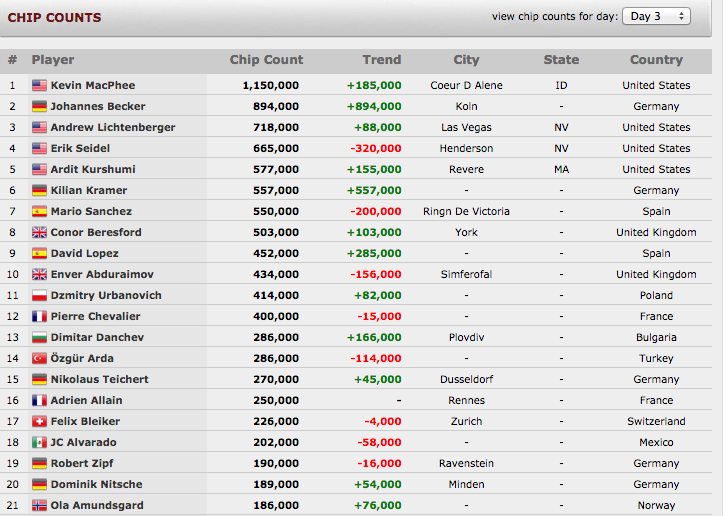Select player name Dominik Nitsche
This screenshot has width=728, height=516.
pos(97,484)
